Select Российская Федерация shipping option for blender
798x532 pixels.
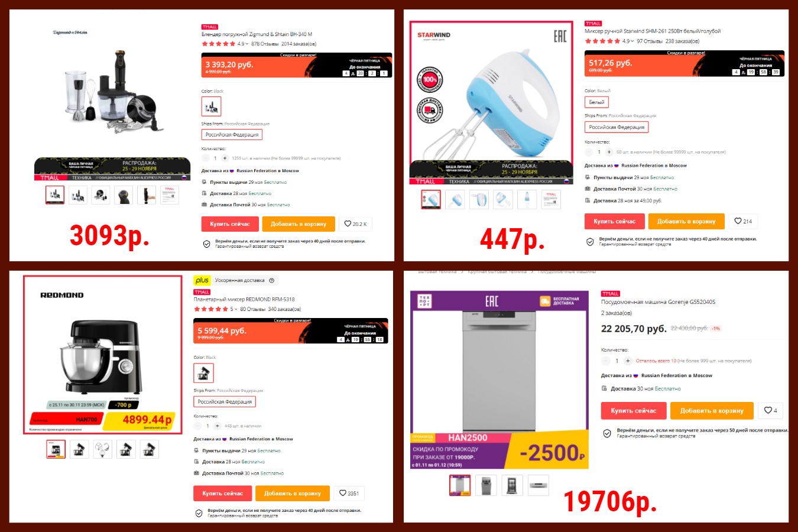pyautogui.click(x=232, y=135)
